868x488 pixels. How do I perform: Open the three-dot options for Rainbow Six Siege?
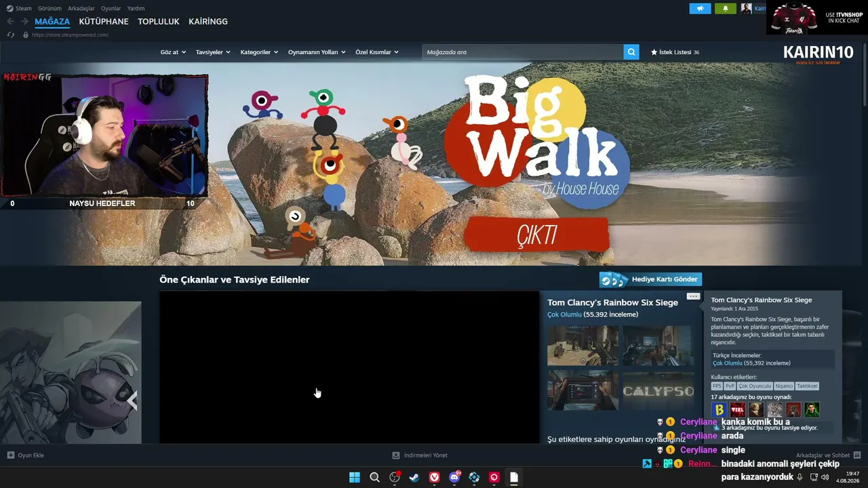click(693, 296)
